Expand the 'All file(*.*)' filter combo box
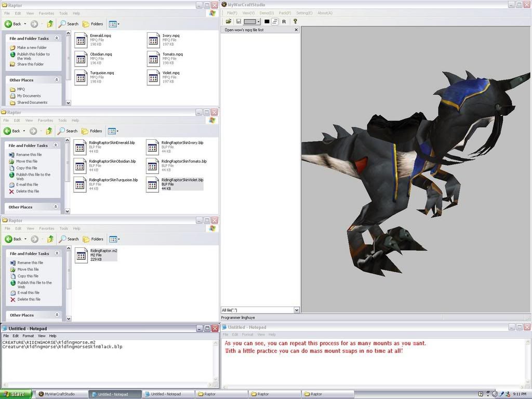This screenshot has height=399, width=532. pyautogui.click(x=297, y=310)
